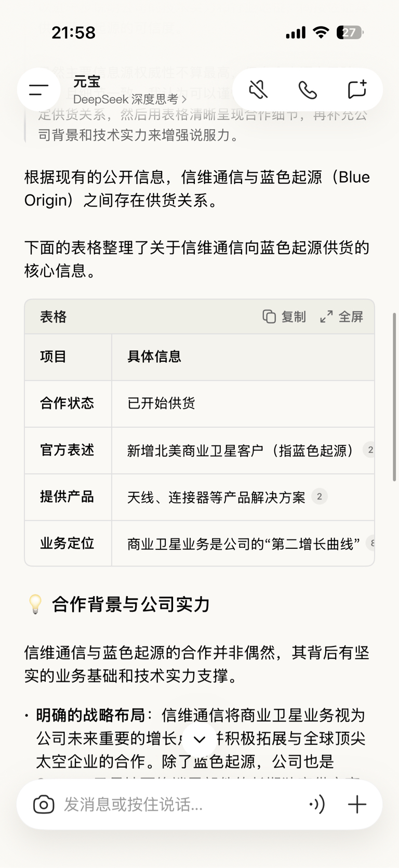Create new chat with plus bubble icon
This screenshot has height=868, width=399.
(x=357, y=90)
